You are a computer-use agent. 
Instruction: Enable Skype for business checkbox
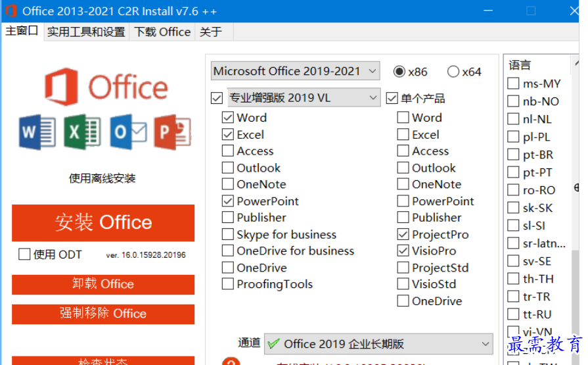227,234
